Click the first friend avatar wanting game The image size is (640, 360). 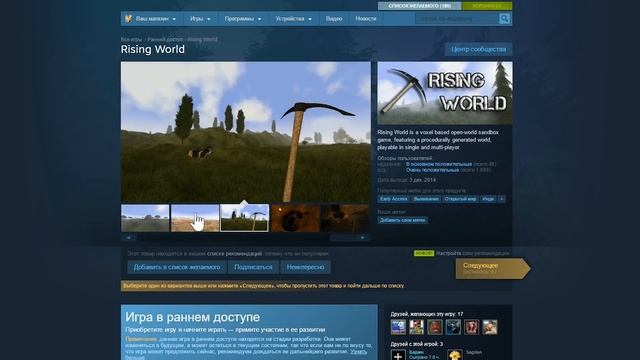coord(398,327)
